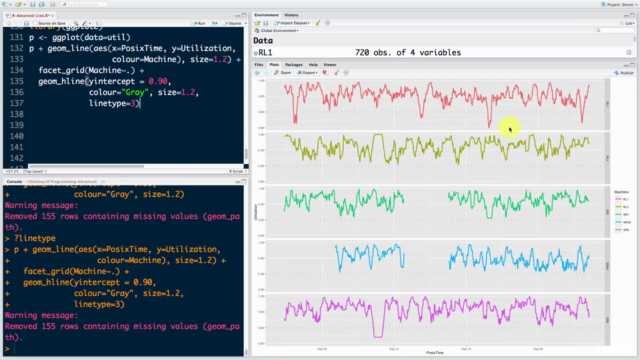Click the previous plot arrow icon
640x360 pixels.
(257, 73)
